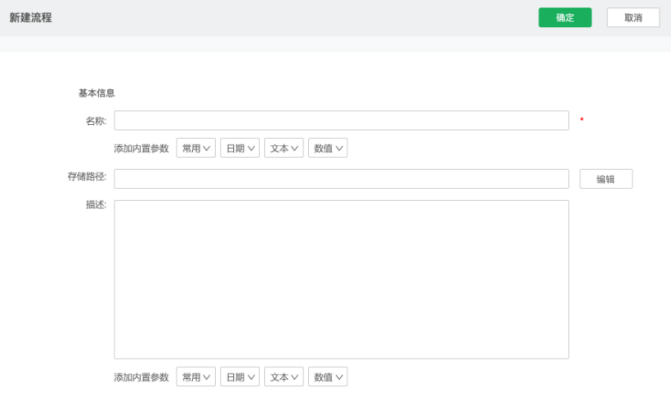Open 文本 dropdown under the name field
The image size is (671, 394).
pyautogui.click(x=284, y=148)
